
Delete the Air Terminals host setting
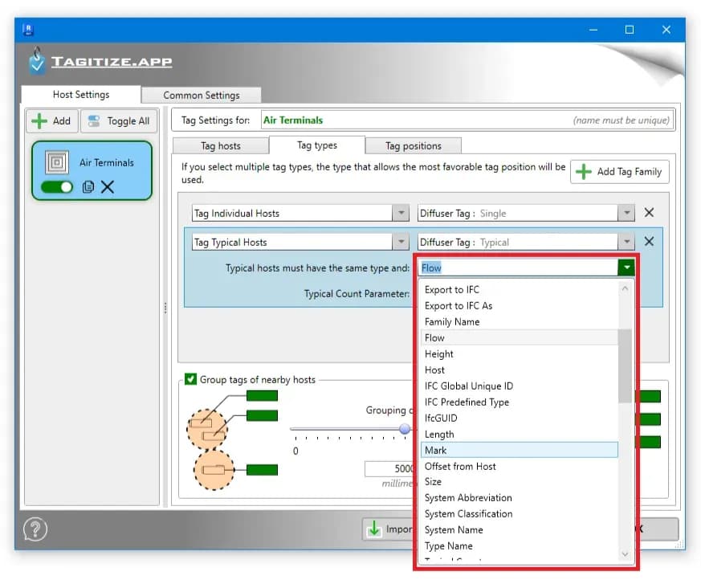[108, 187]
